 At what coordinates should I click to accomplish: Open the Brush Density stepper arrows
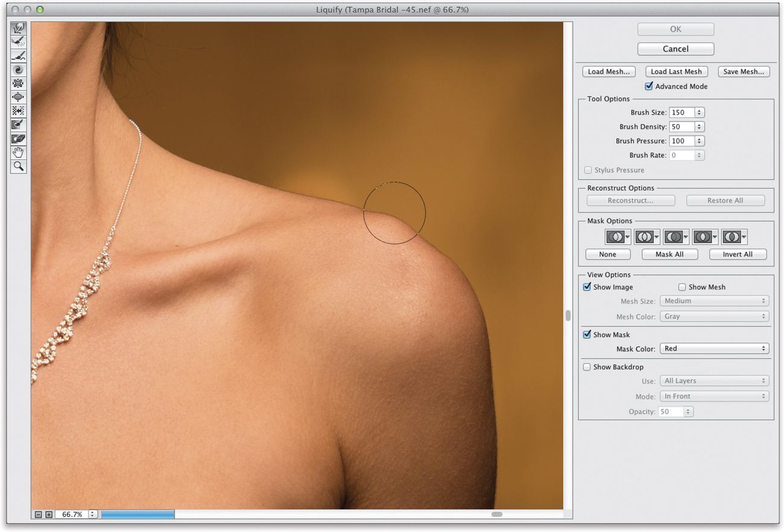coord(700,127)
